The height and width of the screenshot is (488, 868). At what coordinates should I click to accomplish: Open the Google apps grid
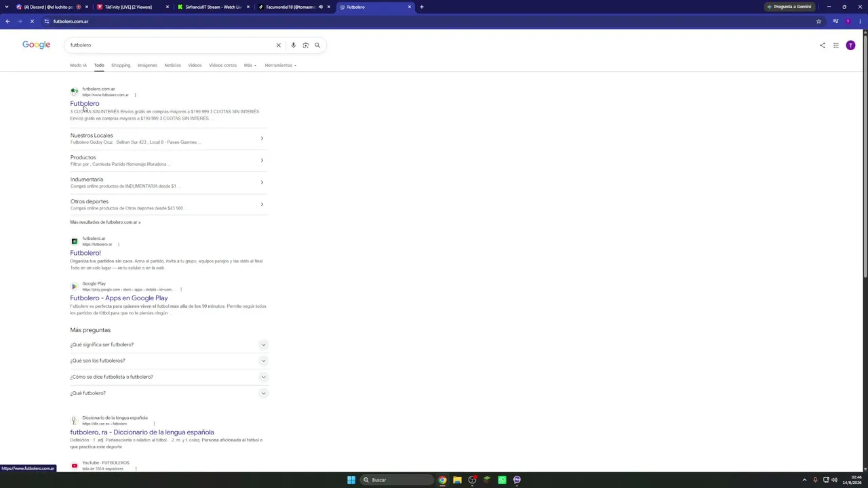836,45
